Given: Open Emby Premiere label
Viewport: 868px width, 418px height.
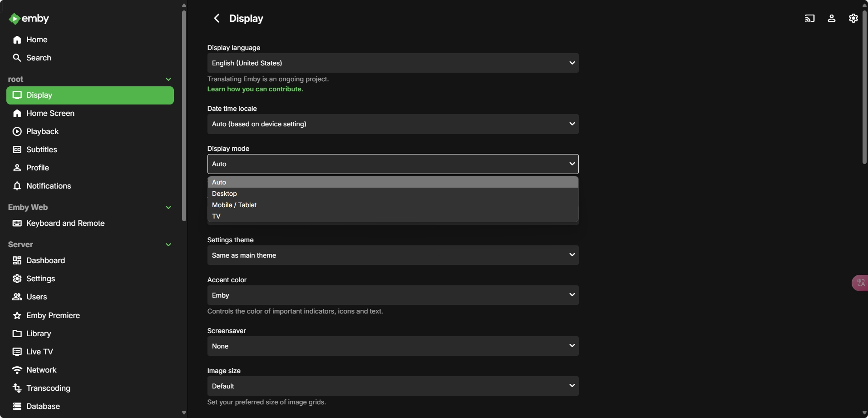Looking at the screenshot, I should tap(53, 316).
